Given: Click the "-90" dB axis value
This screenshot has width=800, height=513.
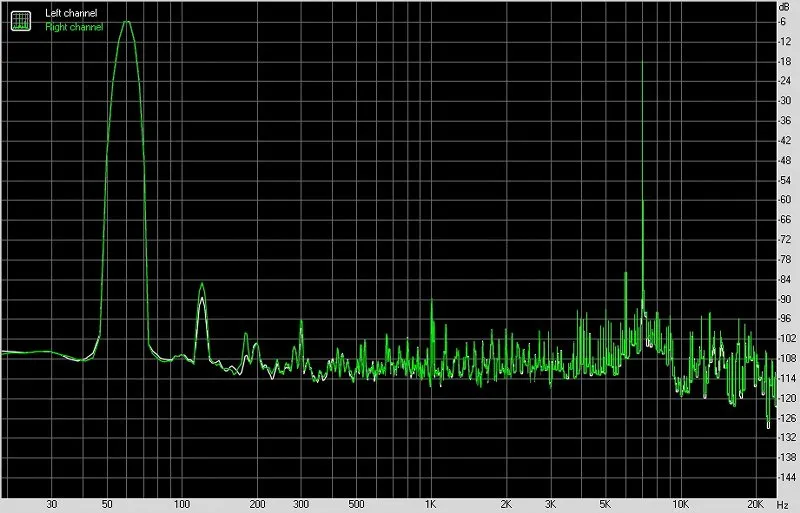Looking at the screenshot, I should point(785,299).
